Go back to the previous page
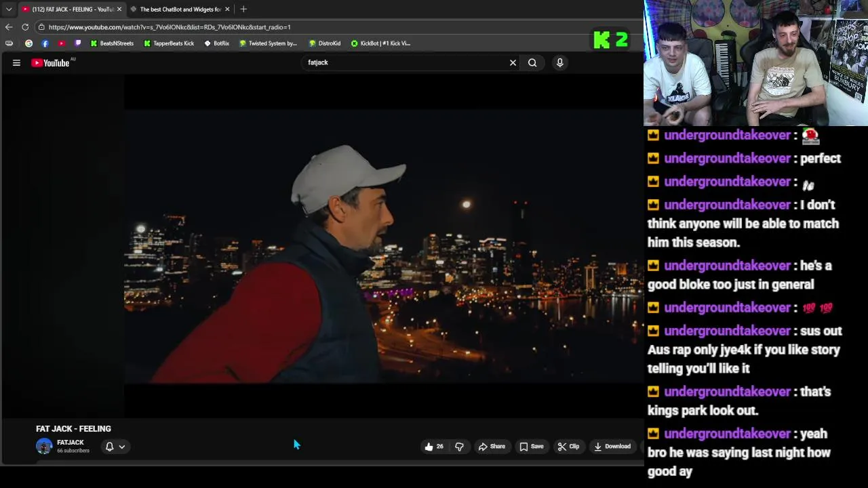868x488 pixels. click(9, 27)
